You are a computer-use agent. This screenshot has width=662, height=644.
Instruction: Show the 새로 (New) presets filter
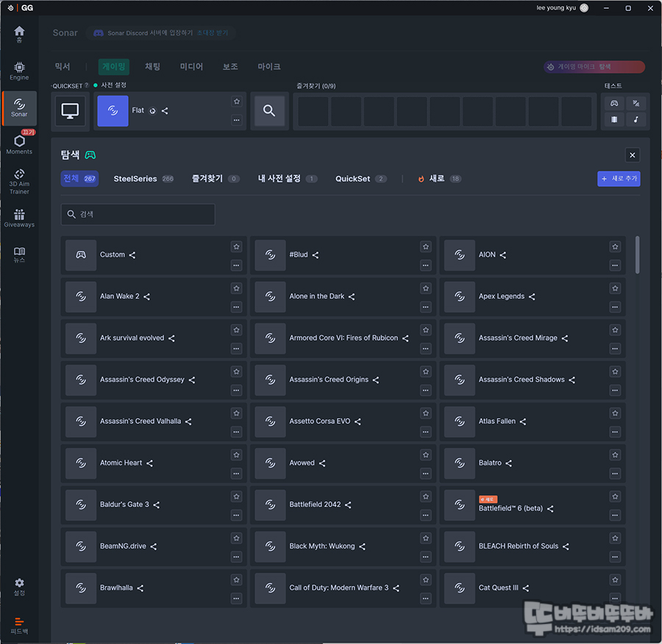pos(440,179)
